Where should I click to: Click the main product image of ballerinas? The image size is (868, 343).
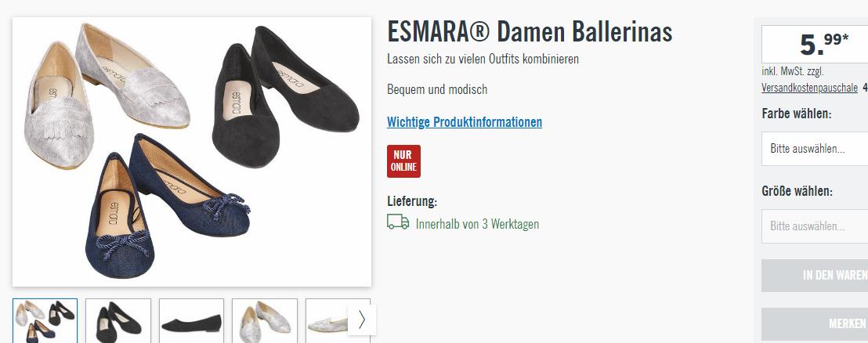(x=191, y=152)
